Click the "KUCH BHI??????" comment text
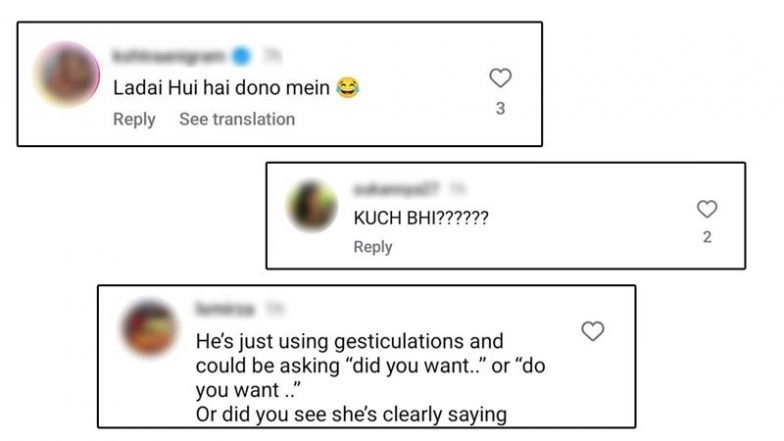 421,218
